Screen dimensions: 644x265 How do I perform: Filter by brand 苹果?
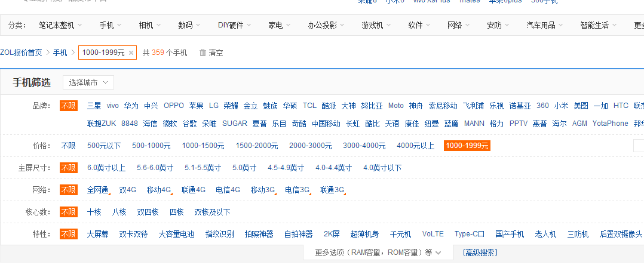197,106
